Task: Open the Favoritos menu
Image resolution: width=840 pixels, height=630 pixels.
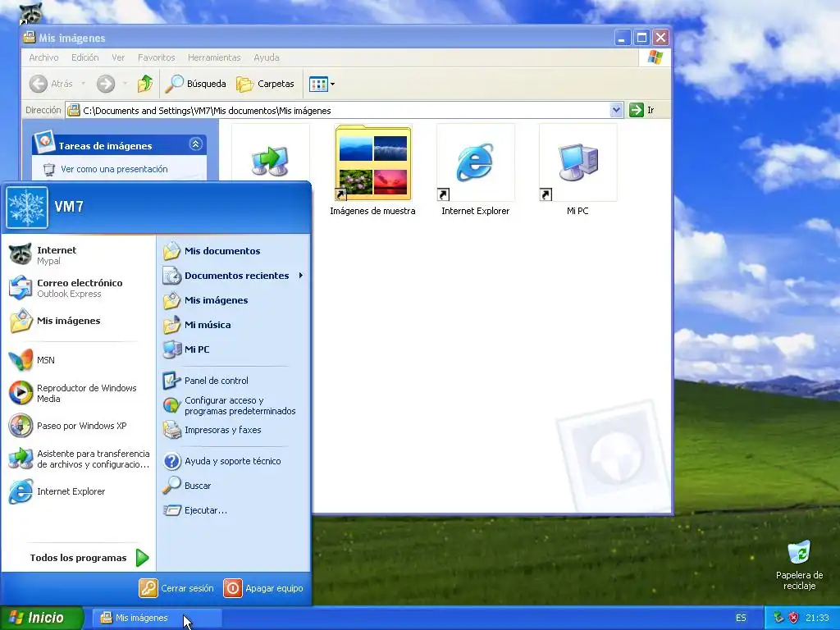Action: pyautogui.click(x=156, y=57)
